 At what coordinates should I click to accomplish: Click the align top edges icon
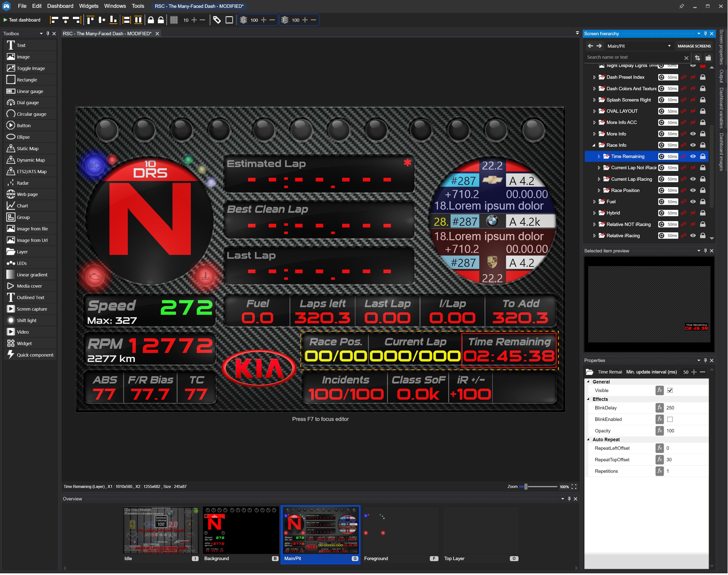[x=90, y=20]
